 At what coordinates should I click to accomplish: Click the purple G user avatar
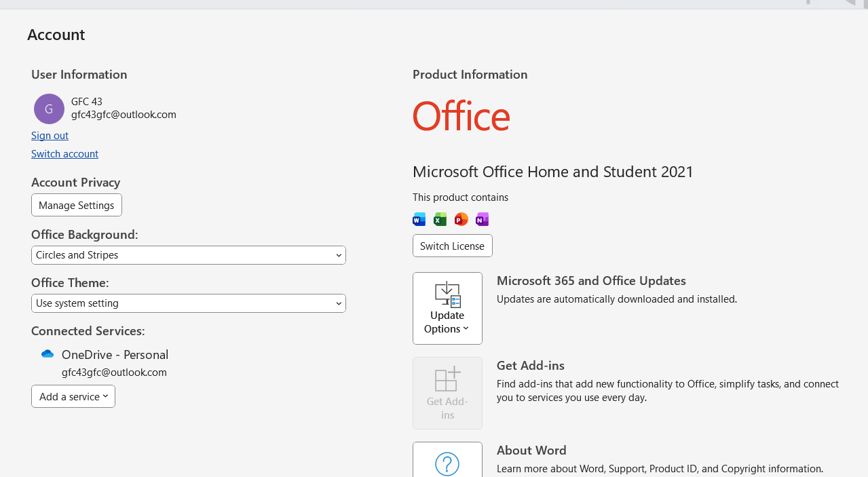point(49,109)
